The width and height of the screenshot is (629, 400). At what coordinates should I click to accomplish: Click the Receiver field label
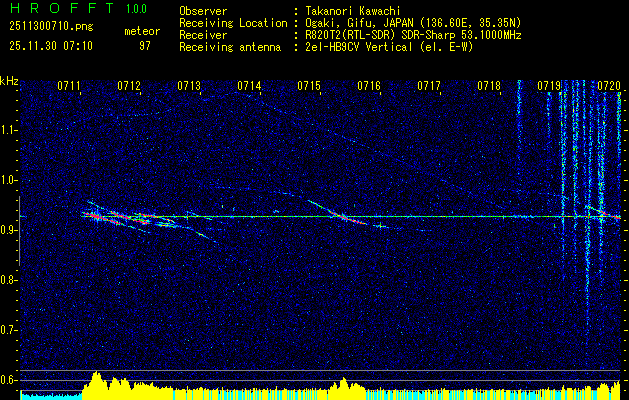point(203,35)
